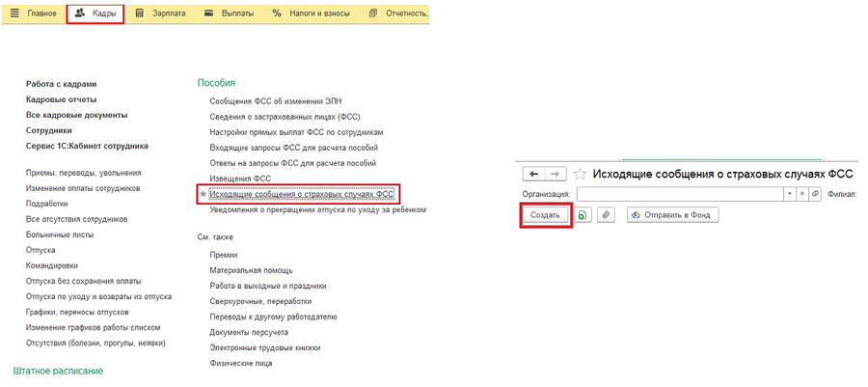Open the Больничные листы link
Image resolution: width=868 pixels, height=387 pixels.
[60, 235]
